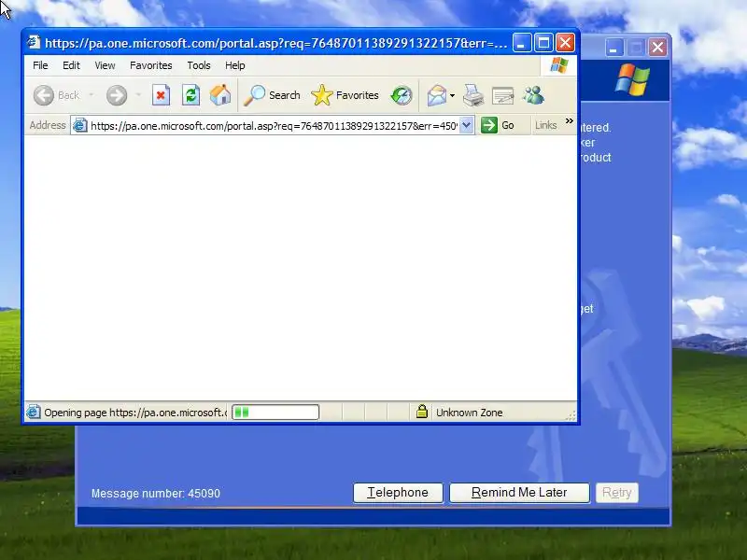747x560 pixels.
Task: Click the Forward arrow button
Action: [117, 95]
